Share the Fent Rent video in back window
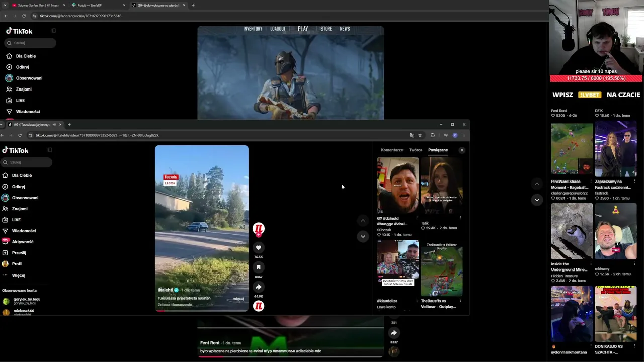 394,333
